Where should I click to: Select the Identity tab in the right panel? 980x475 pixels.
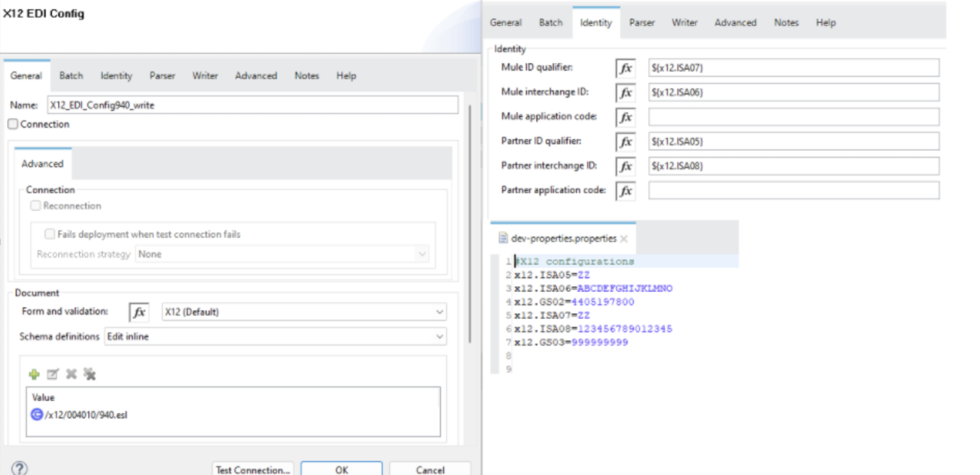coord(596,23)
